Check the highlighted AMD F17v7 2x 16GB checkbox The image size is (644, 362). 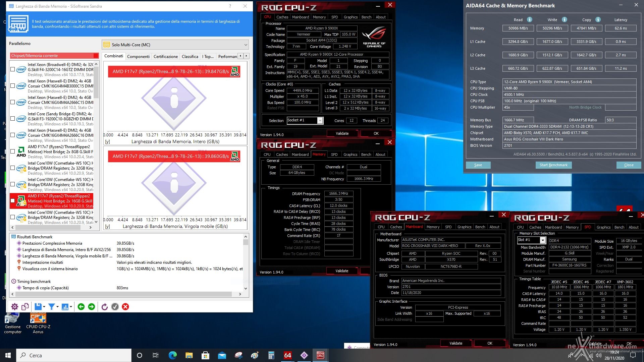pyautogui.click(x=13, y=201)
